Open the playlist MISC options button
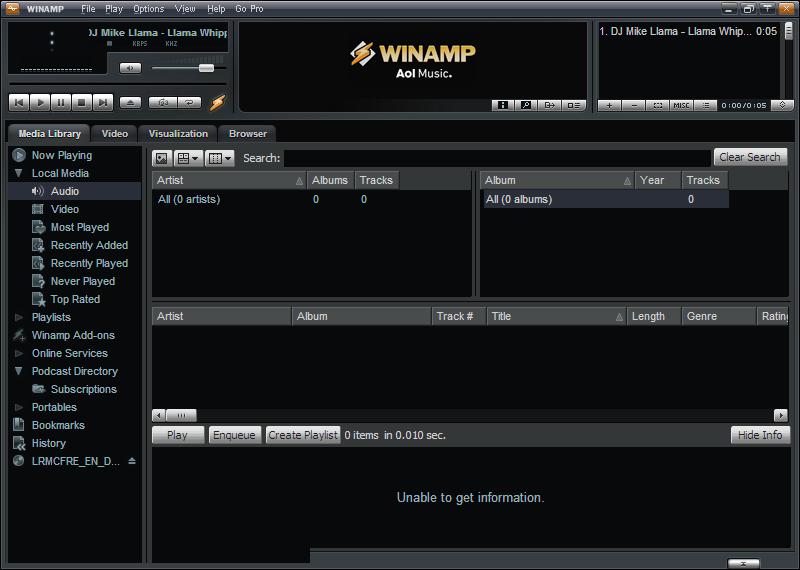This screenshot has height=570, width=800. (x=681, y=105)
